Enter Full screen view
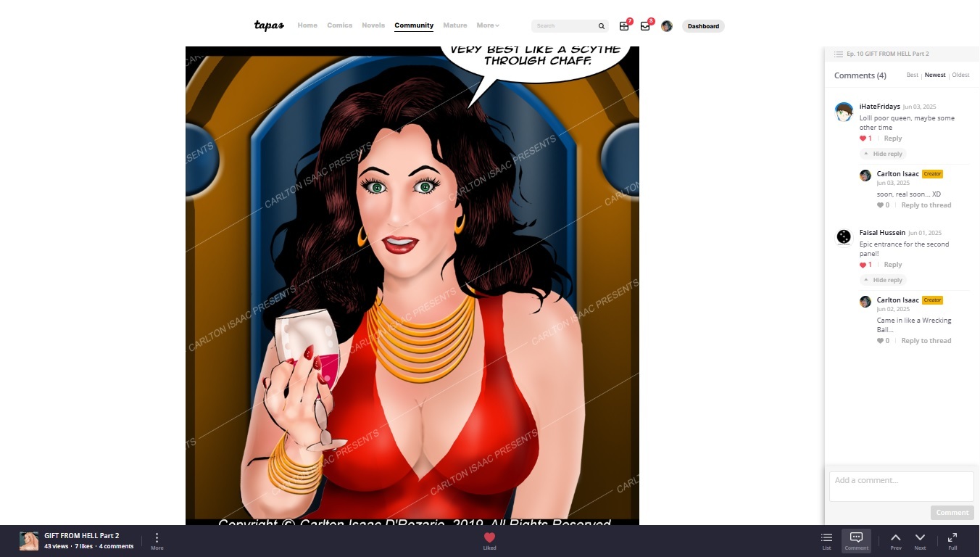The height and width of the screenshot is (557, 980). point(952,540)
